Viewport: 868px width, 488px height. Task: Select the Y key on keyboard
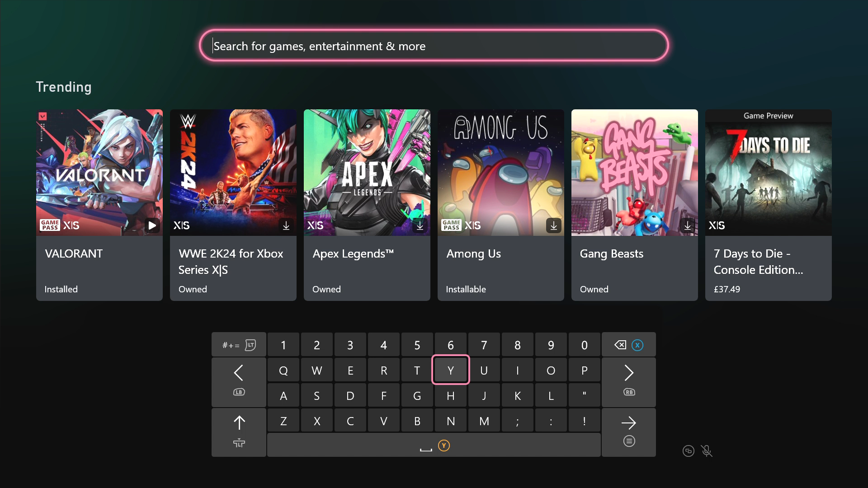451,370
